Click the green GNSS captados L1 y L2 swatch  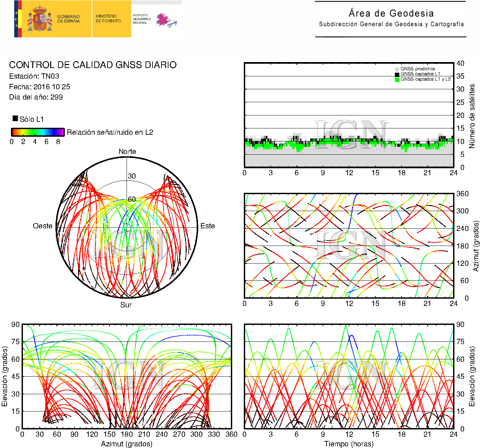pyautogui.click(x=397, y=79)
